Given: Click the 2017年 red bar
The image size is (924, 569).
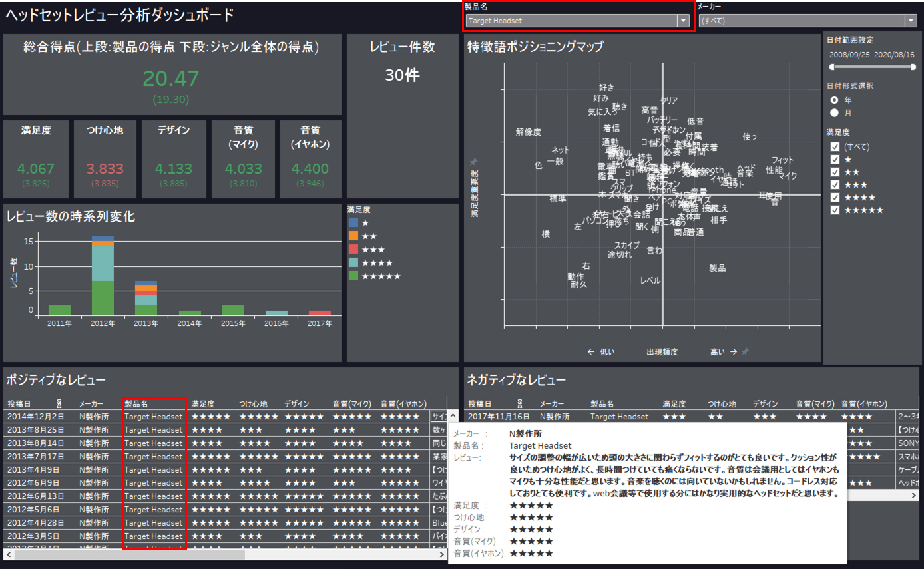Looking at the screenshot, I should click(320, 313).
